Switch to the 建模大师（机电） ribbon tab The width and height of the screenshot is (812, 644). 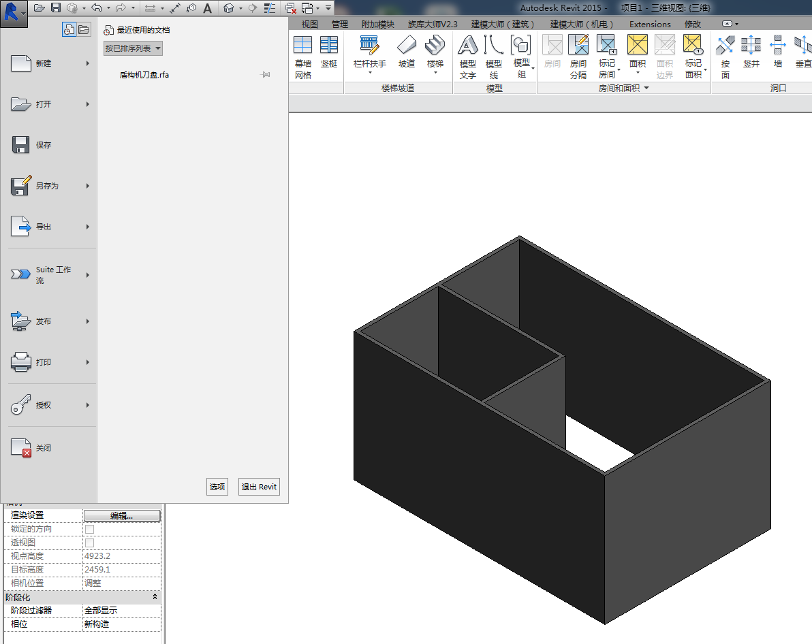(x=582, y=24)
